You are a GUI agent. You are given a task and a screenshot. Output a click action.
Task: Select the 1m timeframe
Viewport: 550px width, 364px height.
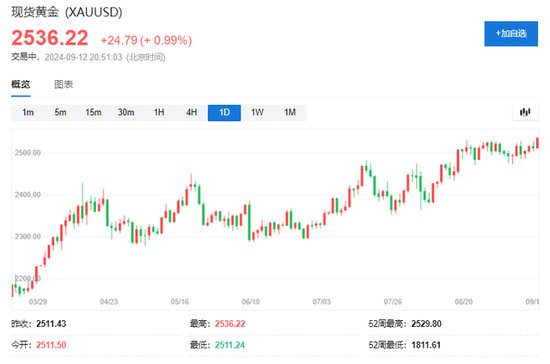28,113
